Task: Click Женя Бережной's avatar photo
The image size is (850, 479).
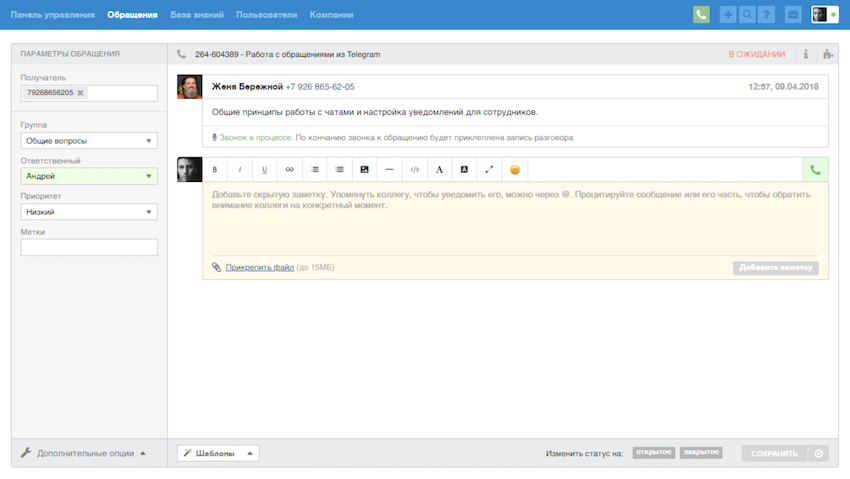Action: pos(189,87)
